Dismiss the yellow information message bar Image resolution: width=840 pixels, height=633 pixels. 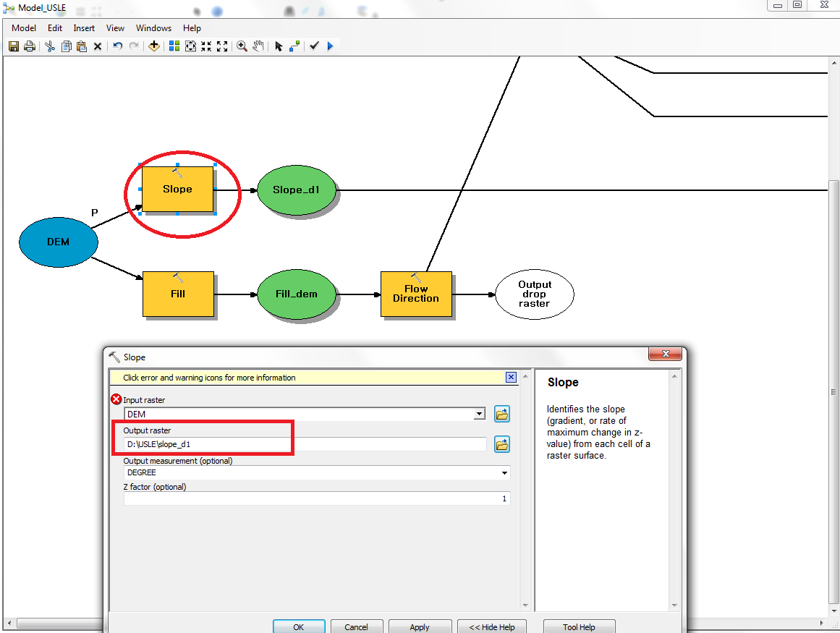[511, 377]
